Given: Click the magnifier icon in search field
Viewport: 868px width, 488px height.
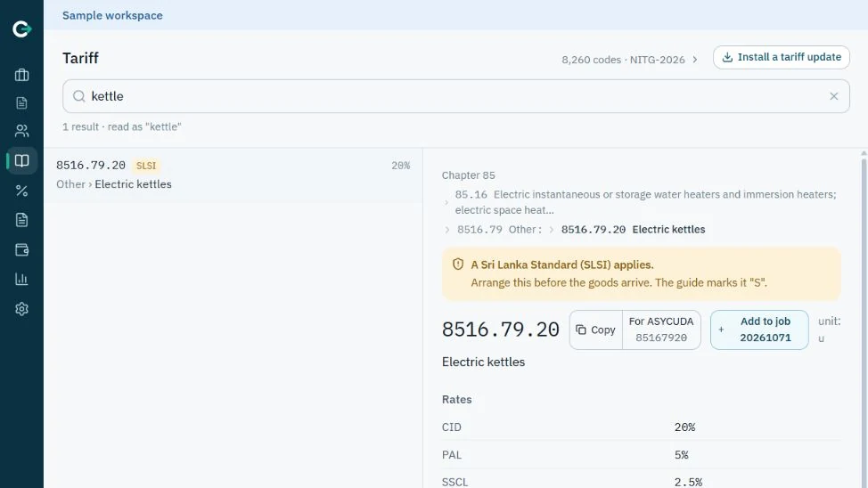Looking at the screenshot, I should coord(79,96).
